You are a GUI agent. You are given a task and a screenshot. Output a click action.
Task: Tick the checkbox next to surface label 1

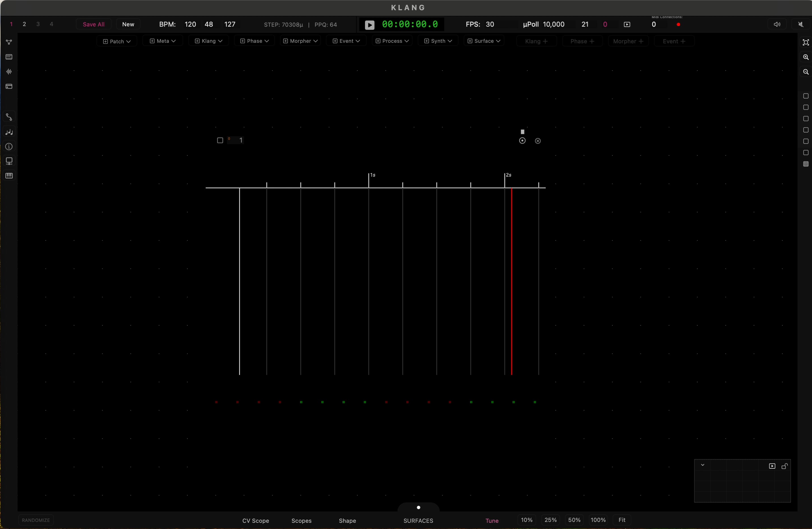[220, 140]
